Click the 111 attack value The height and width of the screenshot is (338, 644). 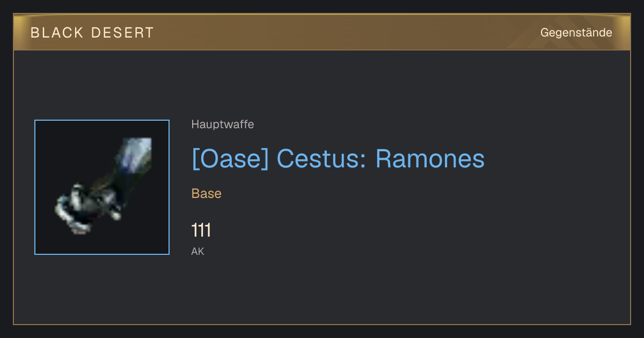click(201, 231)
